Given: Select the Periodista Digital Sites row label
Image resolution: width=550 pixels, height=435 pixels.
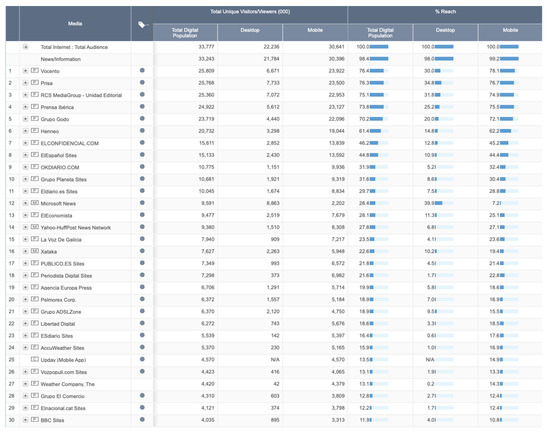Looking at the screenshot, I should [66, 276].
